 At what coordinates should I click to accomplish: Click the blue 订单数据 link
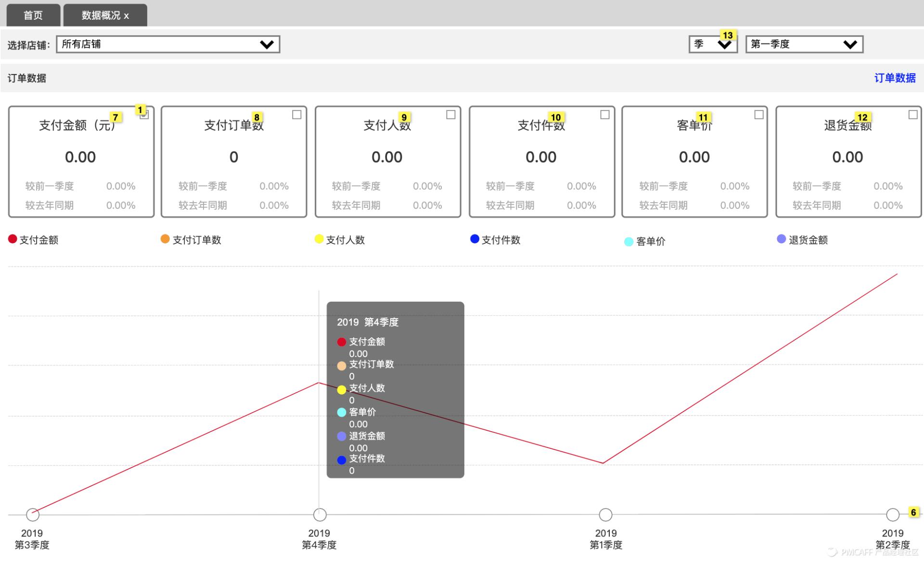pyautogui.click(x=895, y=78)
